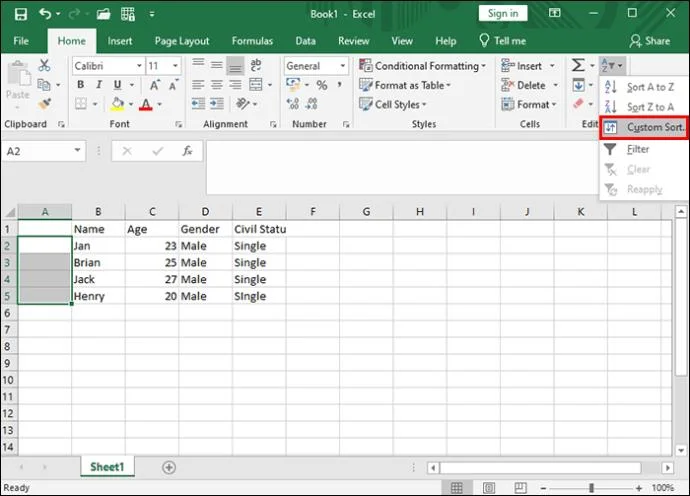
Task: Click the Wrap Text icon
Action: pyautogui.click(x=256, y=66)
